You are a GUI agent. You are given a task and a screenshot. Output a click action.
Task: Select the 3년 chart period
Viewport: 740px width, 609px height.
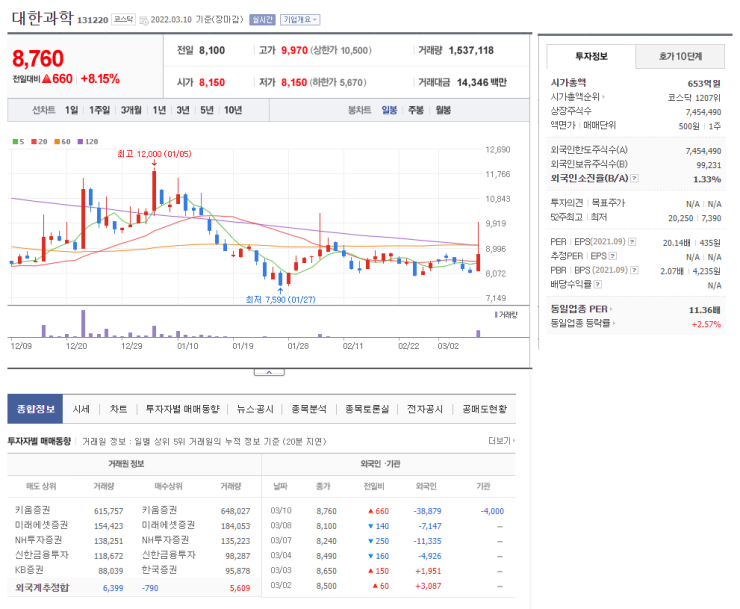pyautogui.click(x=183, y=110)
